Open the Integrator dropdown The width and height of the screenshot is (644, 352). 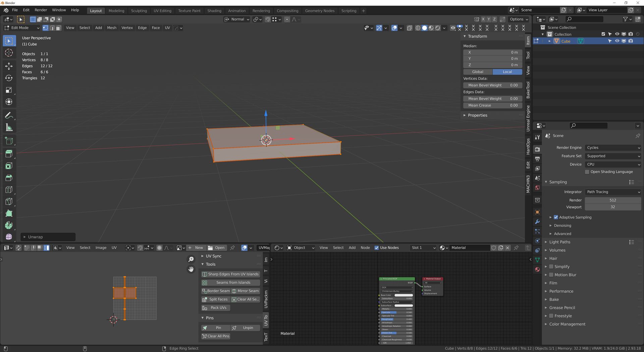click(x=613, y=192)
